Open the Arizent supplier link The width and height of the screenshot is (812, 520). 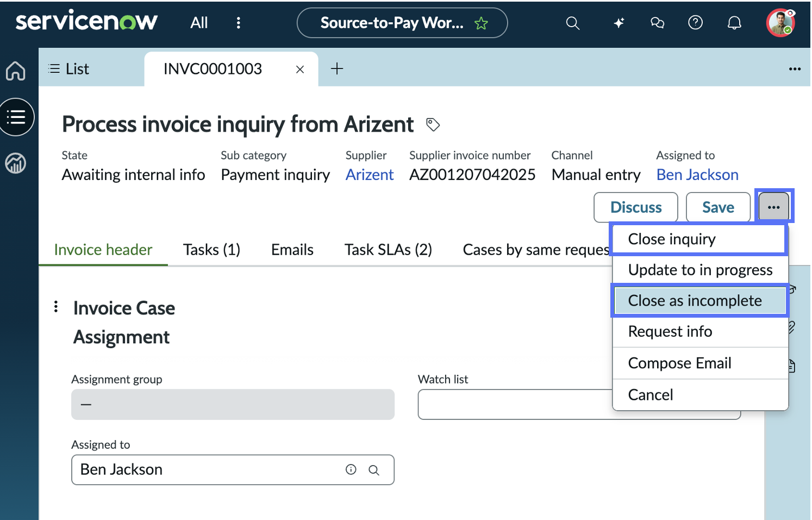pos(370,175)
